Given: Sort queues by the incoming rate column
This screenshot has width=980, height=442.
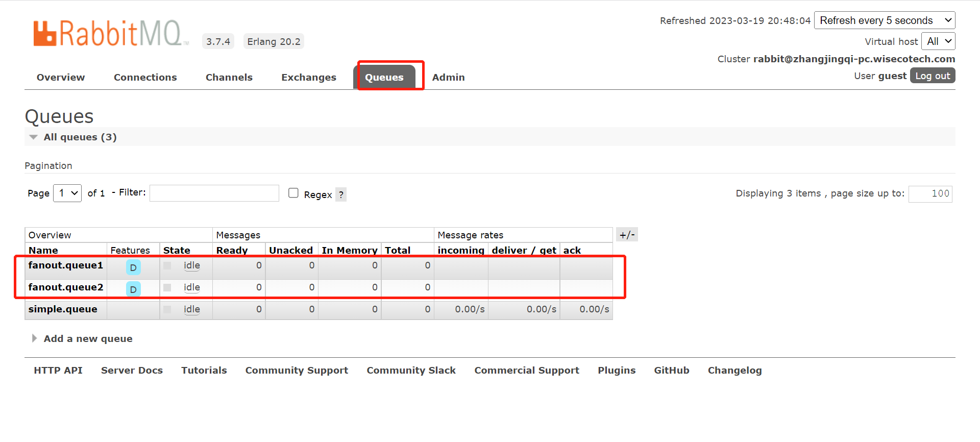Looking at the screenshot, I should 461,250.
